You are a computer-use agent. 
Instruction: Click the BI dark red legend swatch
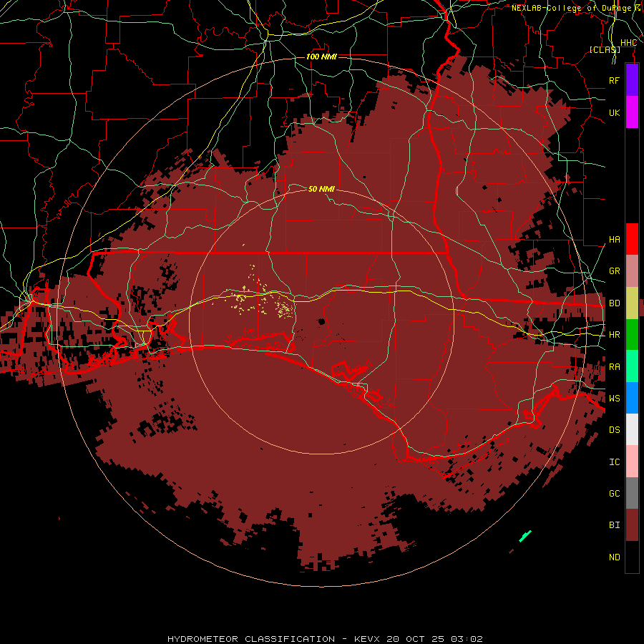tap(632, 525)
